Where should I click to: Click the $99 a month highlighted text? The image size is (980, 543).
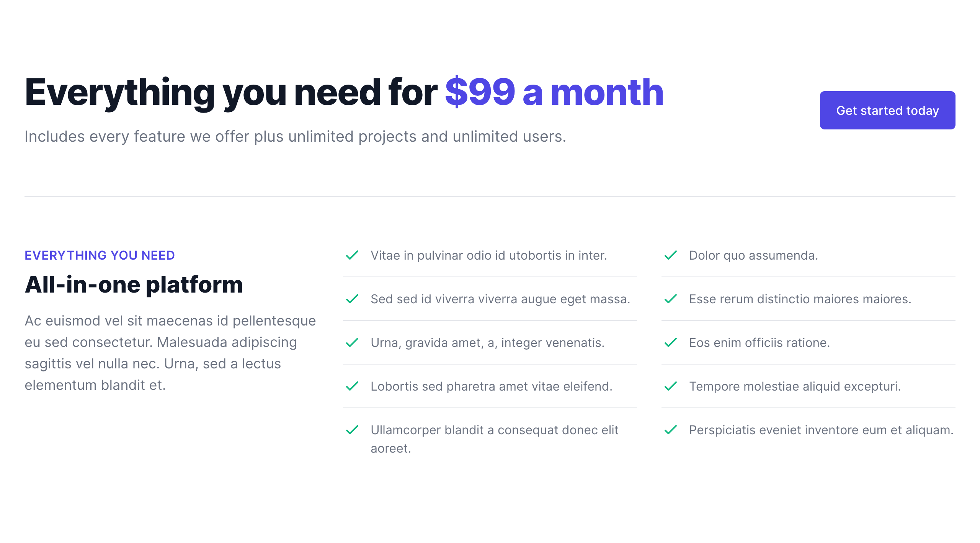tap(554, 92)
